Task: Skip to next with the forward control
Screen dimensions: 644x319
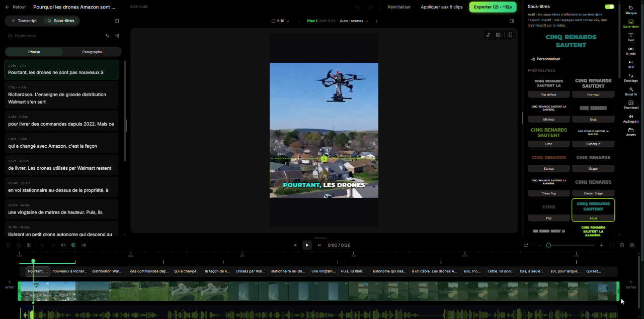Action: [x=319, y=245]
